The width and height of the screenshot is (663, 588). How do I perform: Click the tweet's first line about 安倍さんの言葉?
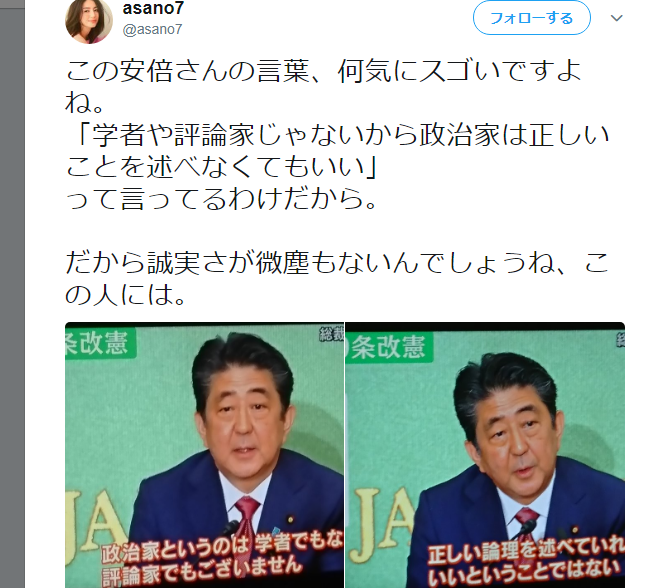click(323, 71)
